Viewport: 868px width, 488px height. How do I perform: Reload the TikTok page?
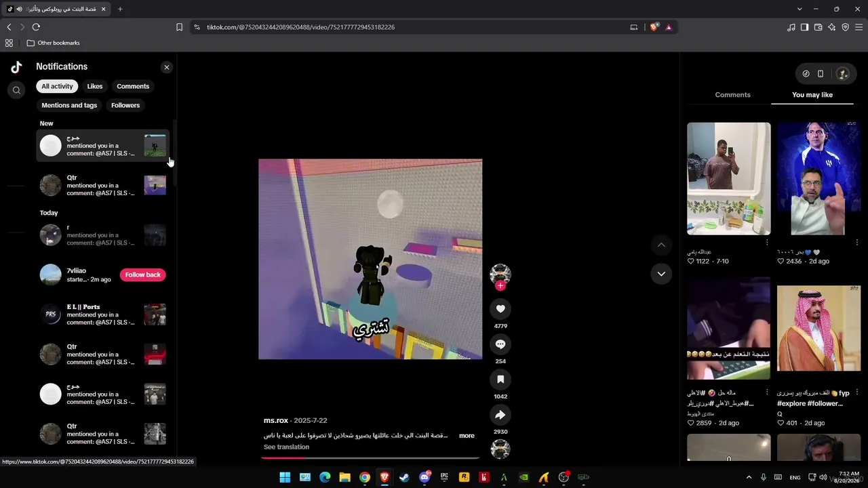pyautogui.click(x=36, y=27)
